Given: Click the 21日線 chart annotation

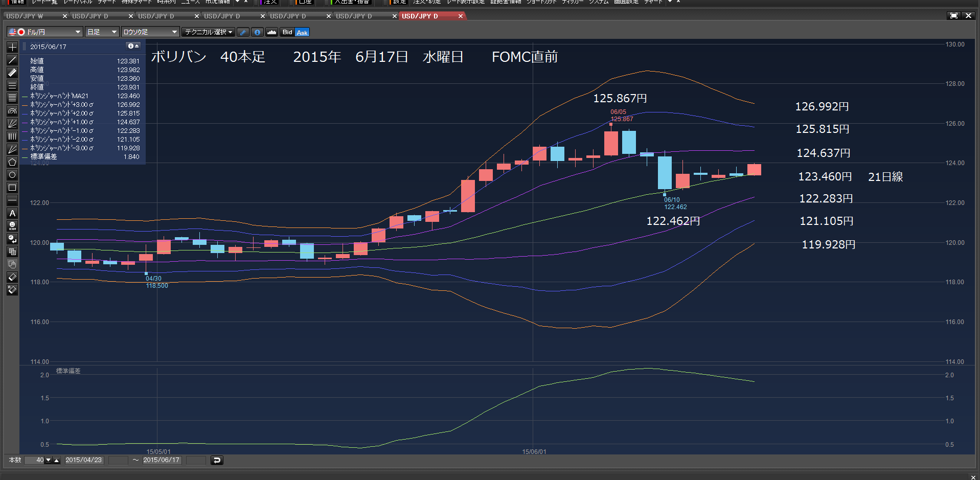Looking at the screenshot, I should 885,177.
